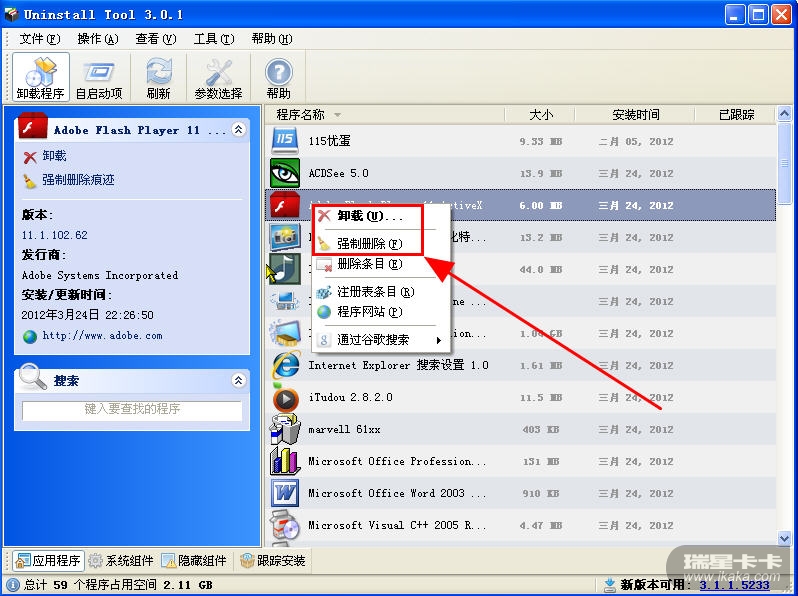Select the Microsoft Office Word 2003 icon

285,493
